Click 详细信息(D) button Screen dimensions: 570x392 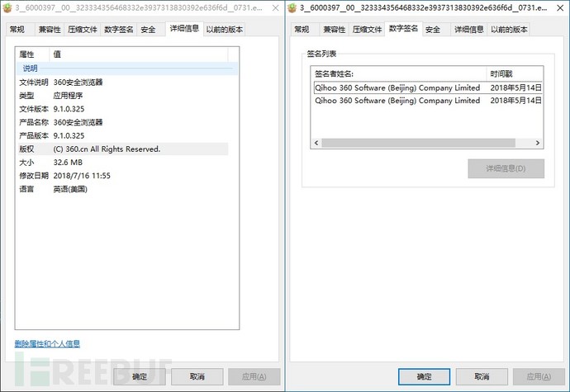[506, 168]
